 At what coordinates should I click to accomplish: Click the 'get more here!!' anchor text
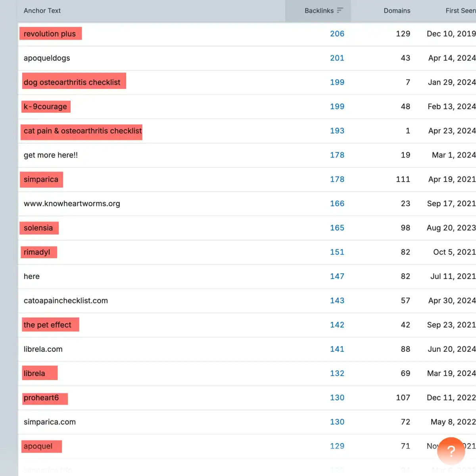coord(51,155)
